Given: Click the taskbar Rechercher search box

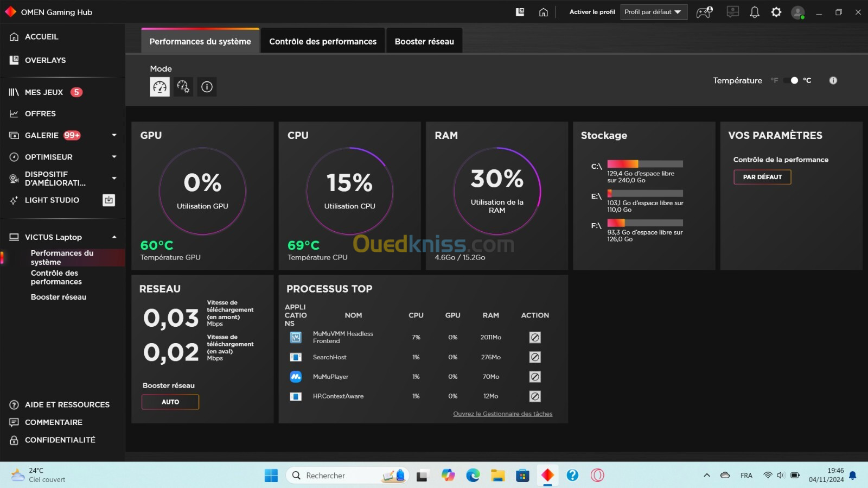Looking at the screenshot, I should [346, 476].
